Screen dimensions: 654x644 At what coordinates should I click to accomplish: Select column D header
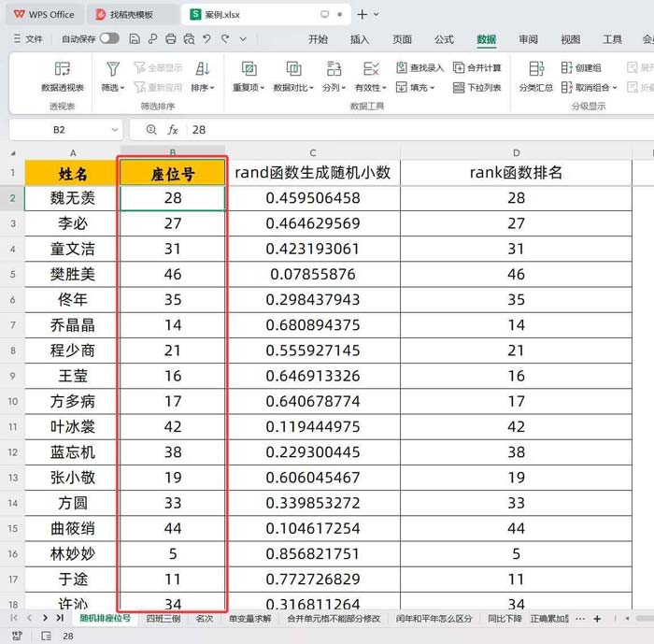tap(517, 152)
